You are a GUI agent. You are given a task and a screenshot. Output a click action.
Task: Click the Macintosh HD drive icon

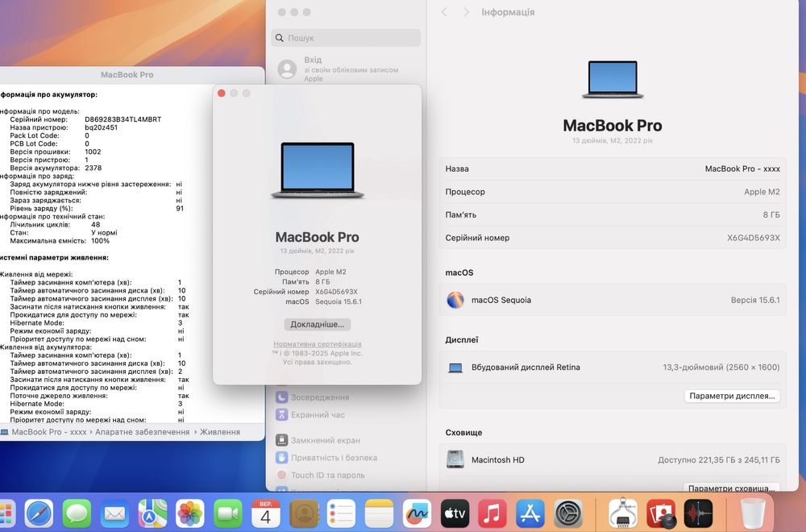click(455, 459)
